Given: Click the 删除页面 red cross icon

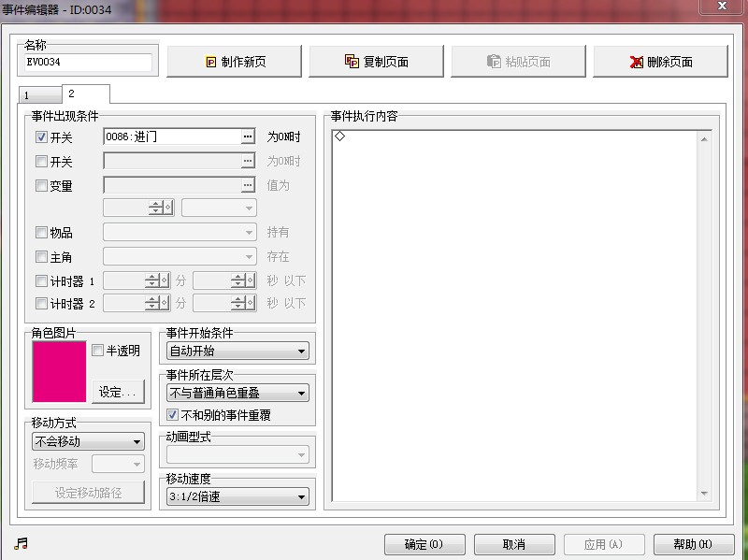Looking at the screenshot, I should [x=637, y=62].
